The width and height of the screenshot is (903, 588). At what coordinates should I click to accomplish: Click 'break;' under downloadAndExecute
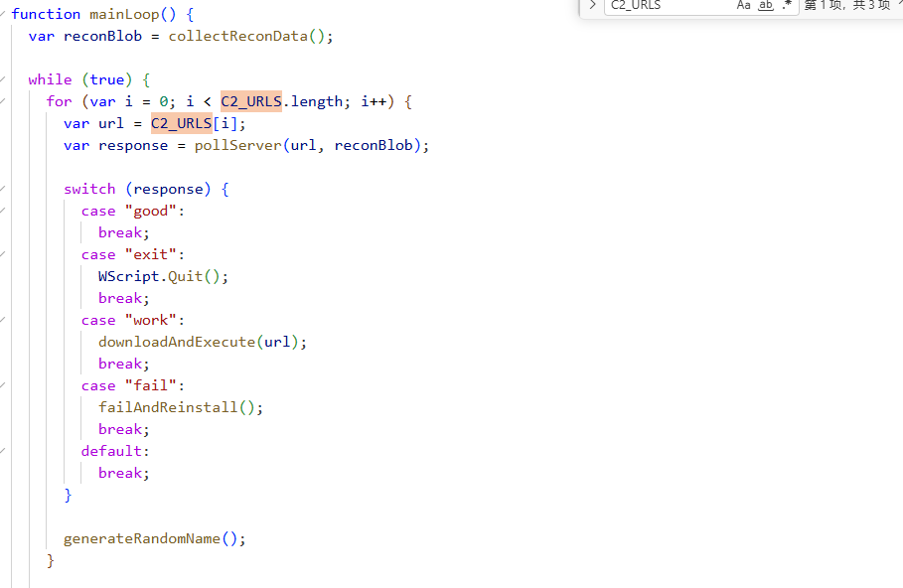pyautogui.click(x=124, y=365)
